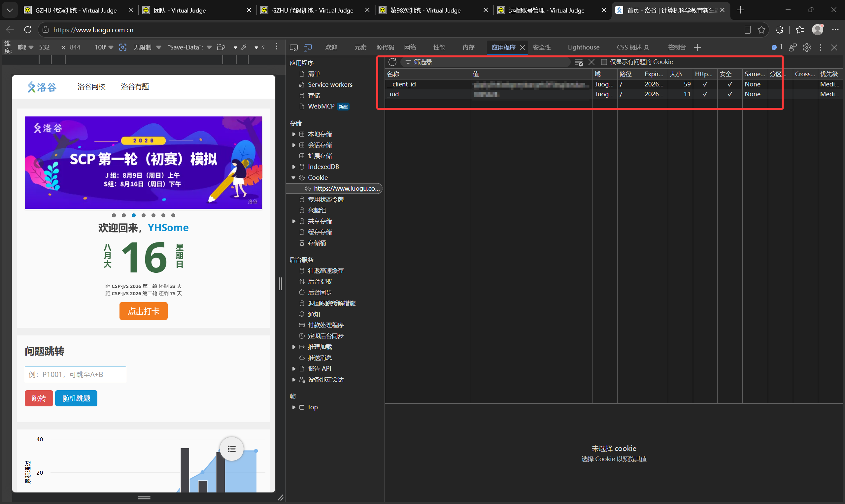845x504 pixels.
Task: Expand the 本地存储 tree node
Action: [x=294, y=134]
